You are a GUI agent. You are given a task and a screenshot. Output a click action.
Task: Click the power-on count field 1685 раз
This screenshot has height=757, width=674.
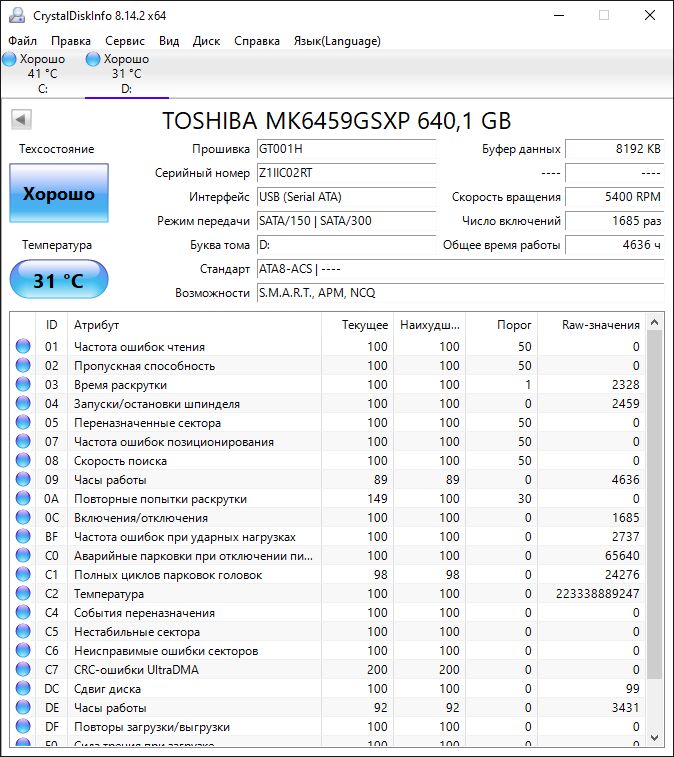click(x=615, y=221)
